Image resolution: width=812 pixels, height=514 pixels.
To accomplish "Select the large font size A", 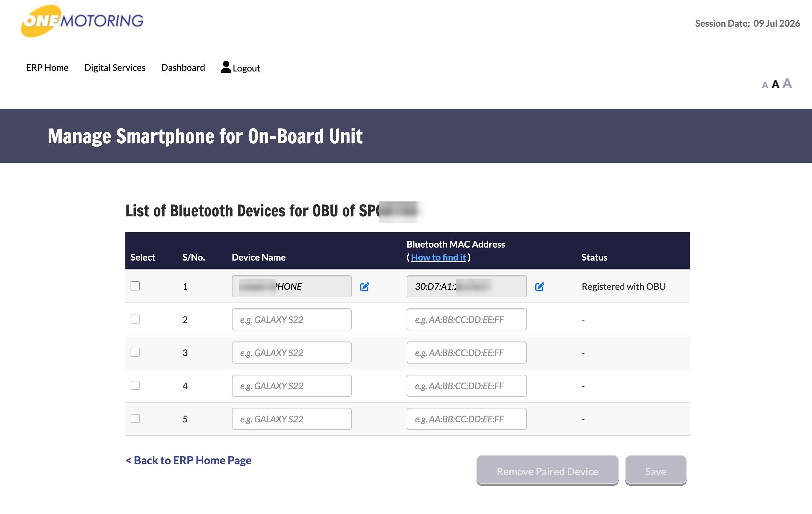I will point(787,83).
